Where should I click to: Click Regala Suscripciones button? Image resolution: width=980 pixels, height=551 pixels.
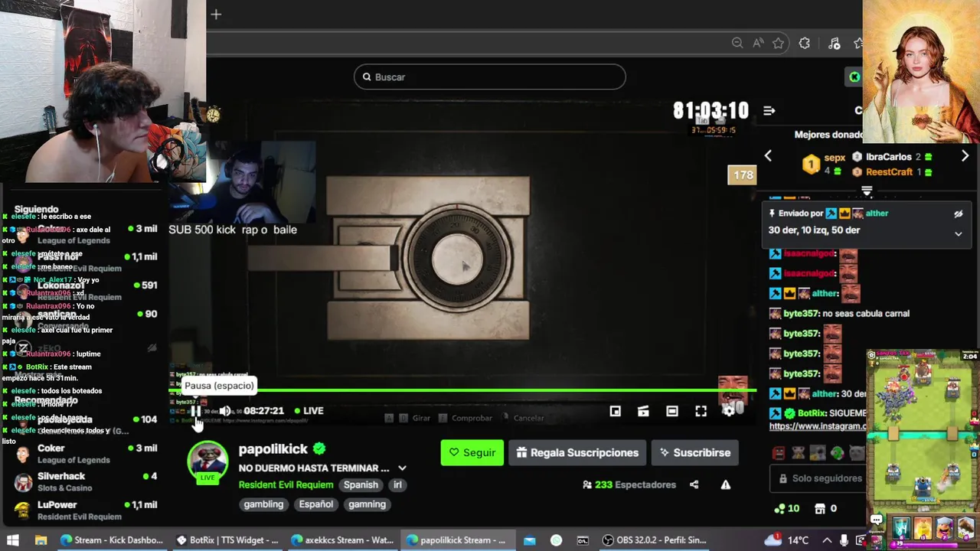[x=577, y=452]
